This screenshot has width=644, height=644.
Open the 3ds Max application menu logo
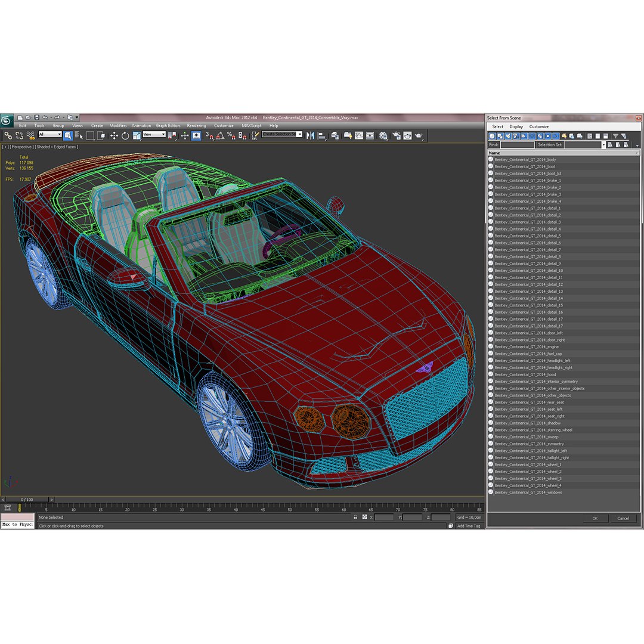coord(6,120)
